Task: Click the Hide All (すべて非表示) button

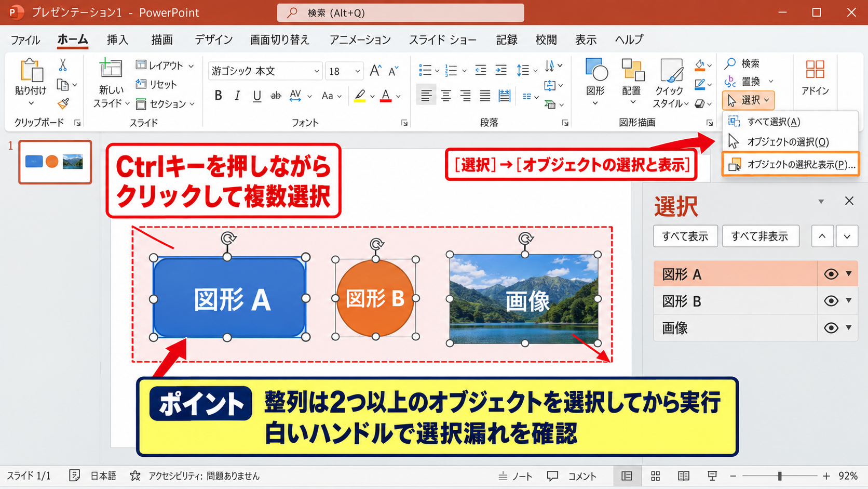Action: coord(760,236)
